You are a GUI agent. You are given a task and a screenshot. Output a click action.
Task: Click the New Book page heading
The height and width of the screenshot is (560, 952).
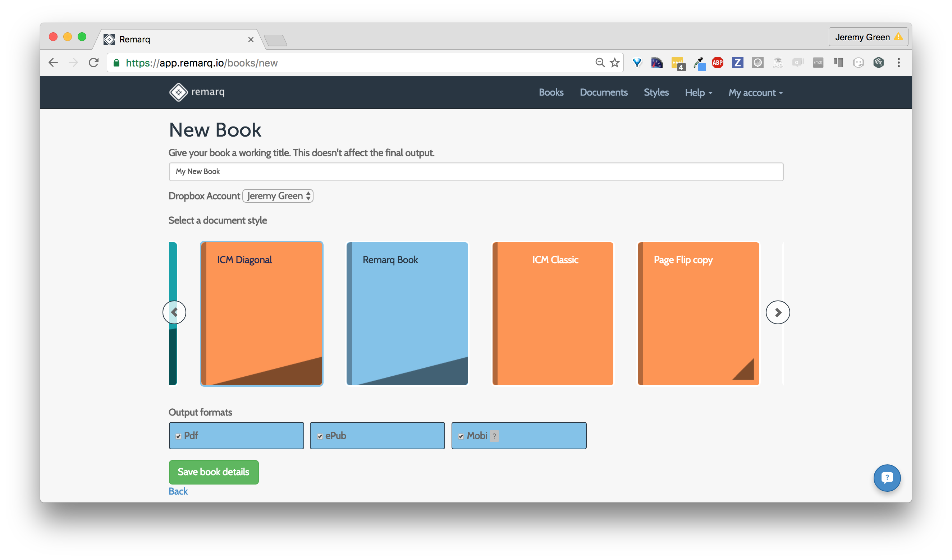pos(215,130)
